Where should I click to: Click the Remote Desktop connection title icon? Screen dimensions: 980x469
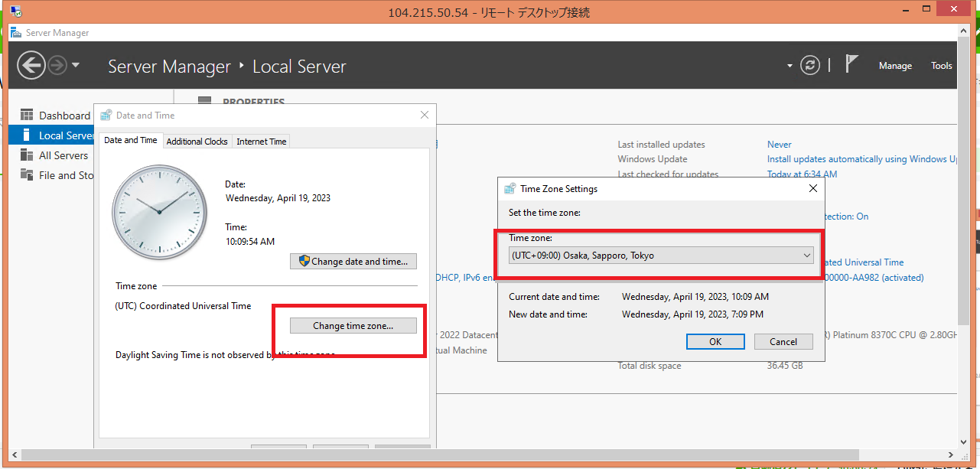tap(15, 11)
